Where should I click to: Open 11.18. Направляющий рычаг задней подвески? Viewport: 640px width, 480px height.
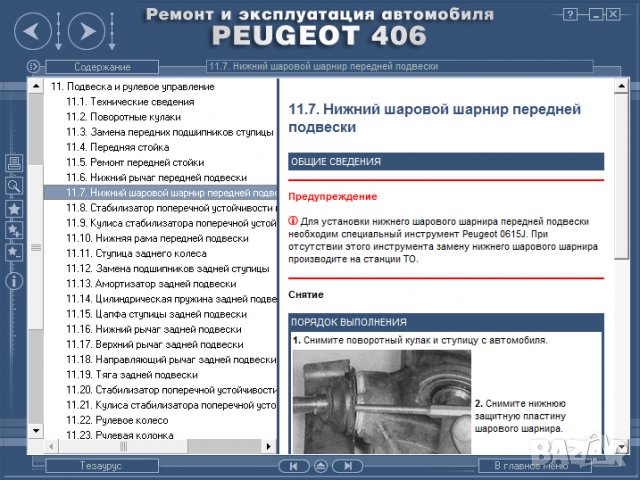click(171, 360)
